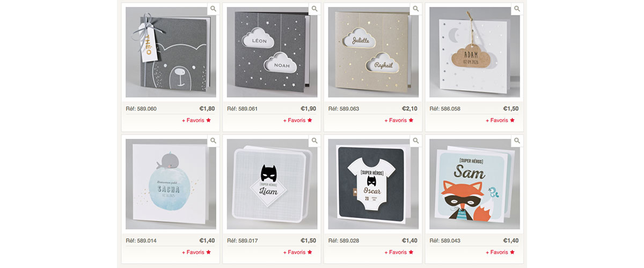Click magnifier on Oscar onesie card
644x268 pixels.
pyautogui.click(x=415, y=141)
